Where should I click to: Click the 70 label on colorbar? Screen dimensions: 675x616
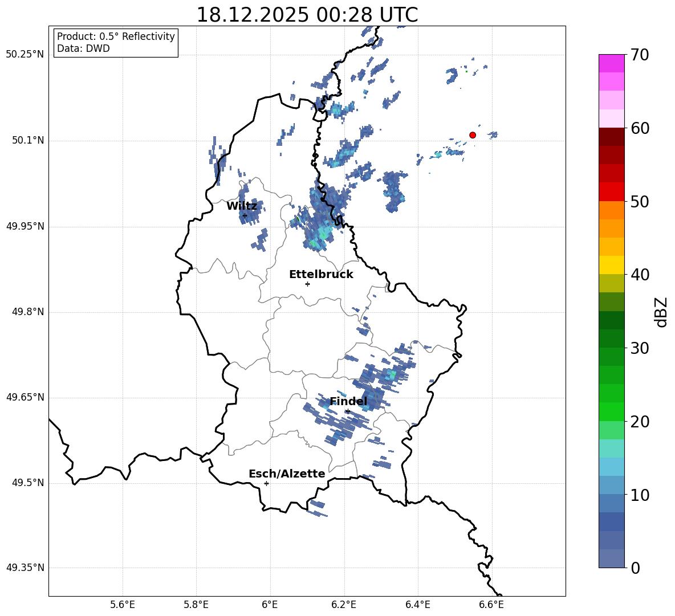[639, 55]
